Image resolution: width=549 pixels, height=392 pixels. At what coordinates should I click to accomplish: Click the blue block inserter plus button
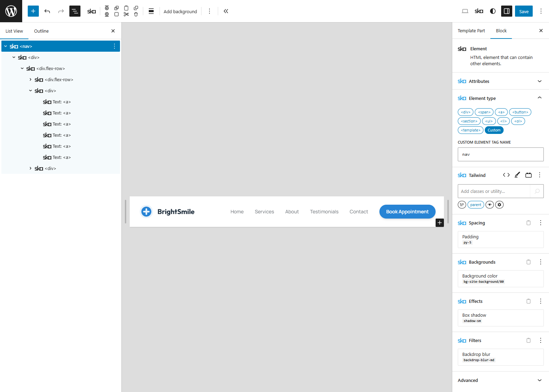[33, 11]
